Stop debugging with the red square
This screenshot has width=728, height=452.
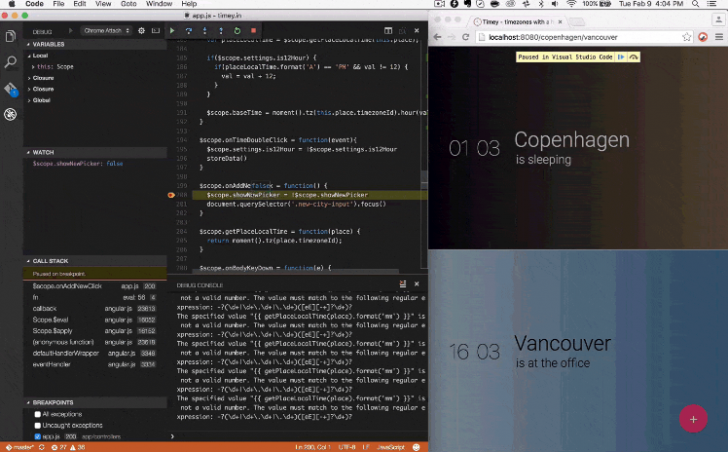coord(254,31)
